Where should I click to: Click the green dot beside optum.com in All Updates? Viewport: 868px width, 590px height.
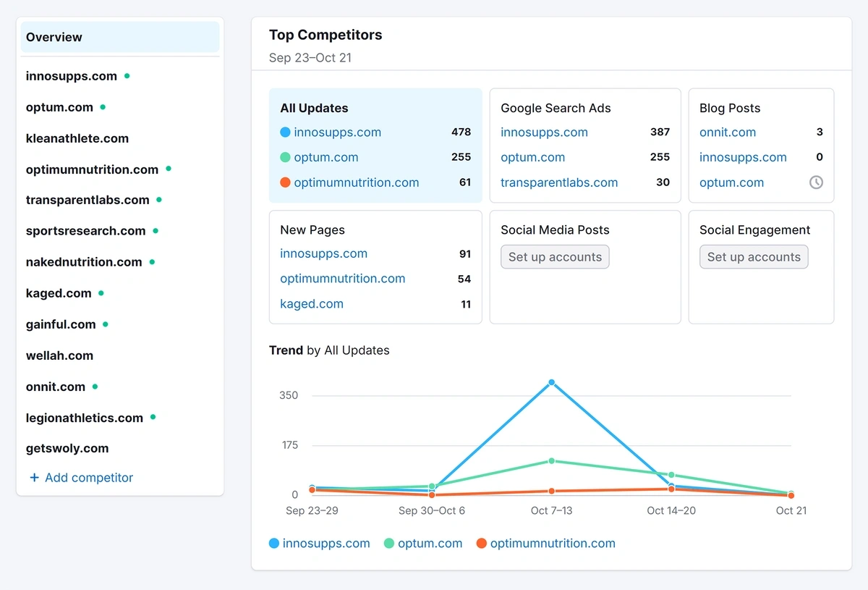[285, 157]
